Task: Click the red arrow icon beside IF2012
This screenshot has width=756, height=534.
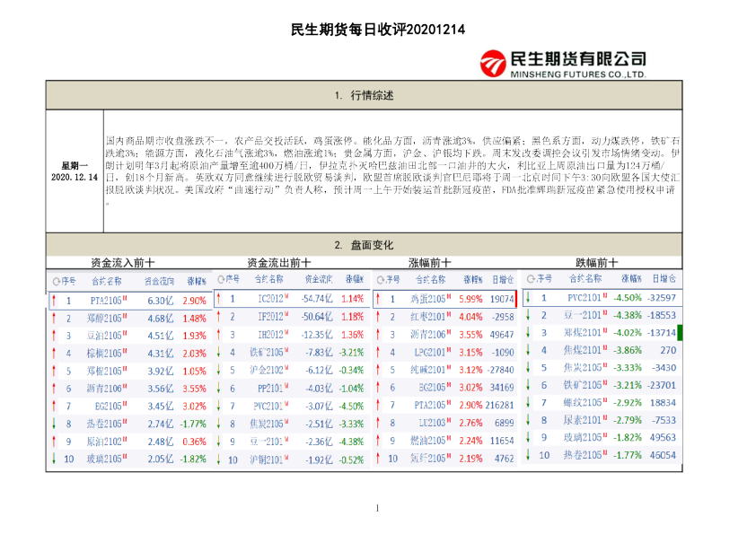Action: click(x=218, y=317)
